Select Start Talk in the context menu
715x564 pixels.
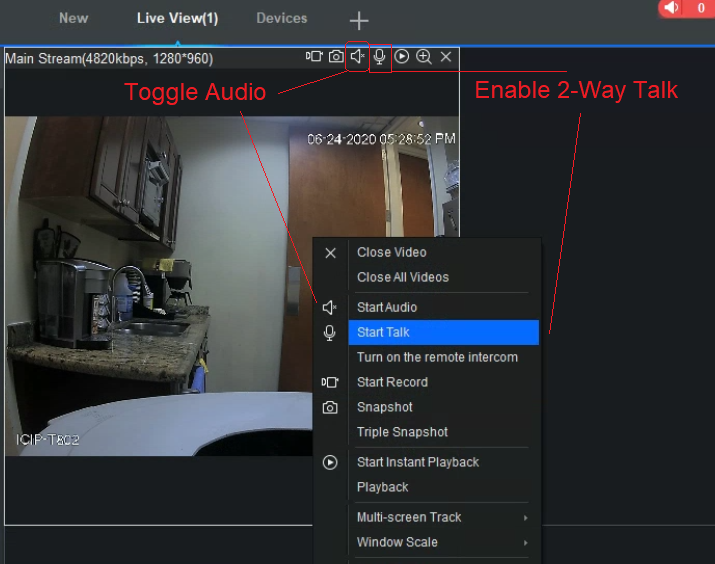tap(443, 332)
